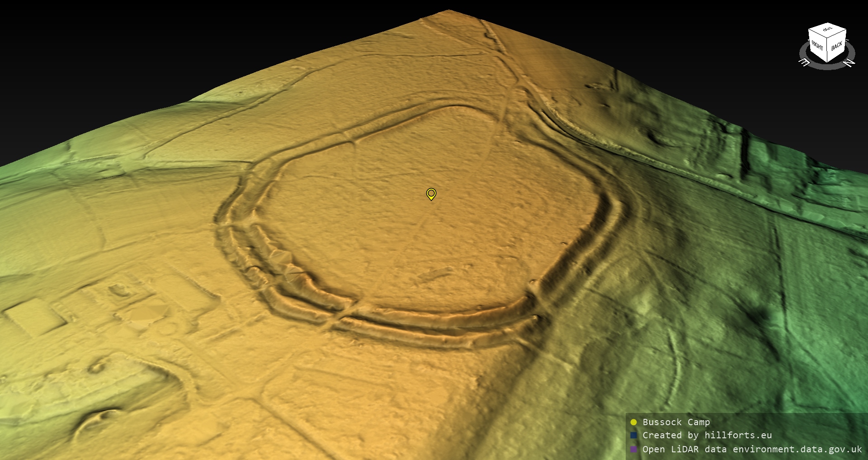
Task: Click the cube edge between RIGHT and BACK
Action: tap(827, 51)
